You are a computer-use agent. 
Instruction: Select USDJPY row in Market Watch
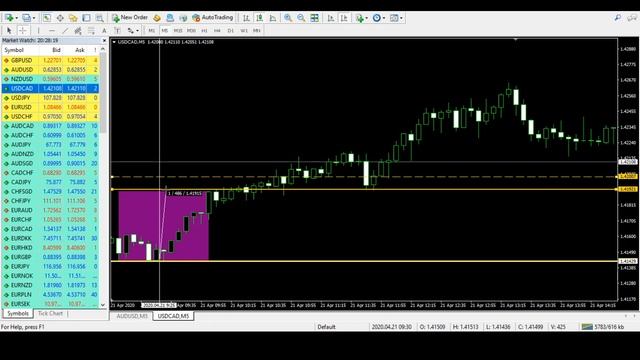[x=50, y=98]
